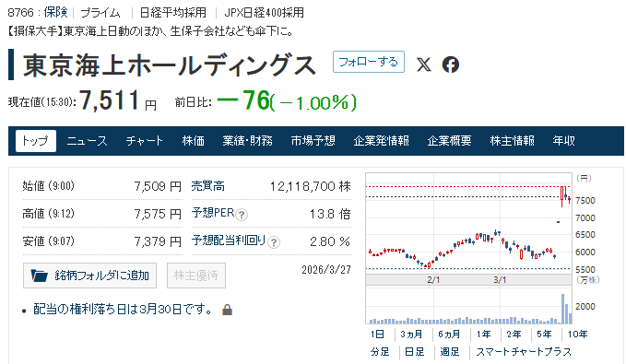
Task: Click dividend yield value 2.80 %
Action: pos(330,241)
